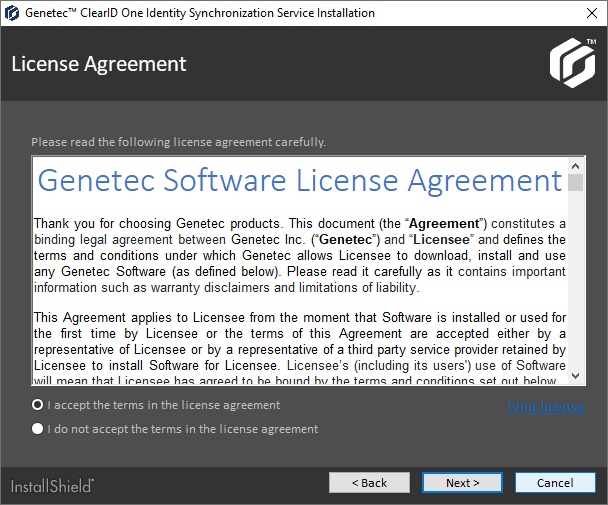Image resolution: width=608 pixels, height=505 pixels.
Task: Click the InstallShield logo
Action: click(x=52, y=486)
